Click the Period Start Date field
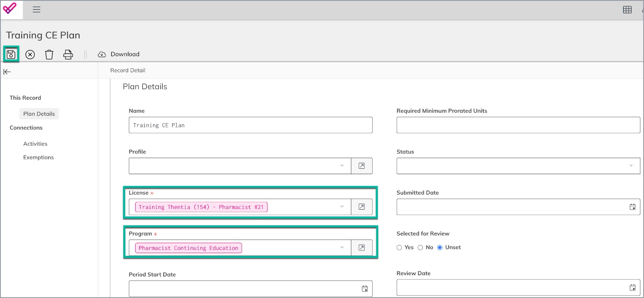The image size is (644, 298). [x=251, y=288]
